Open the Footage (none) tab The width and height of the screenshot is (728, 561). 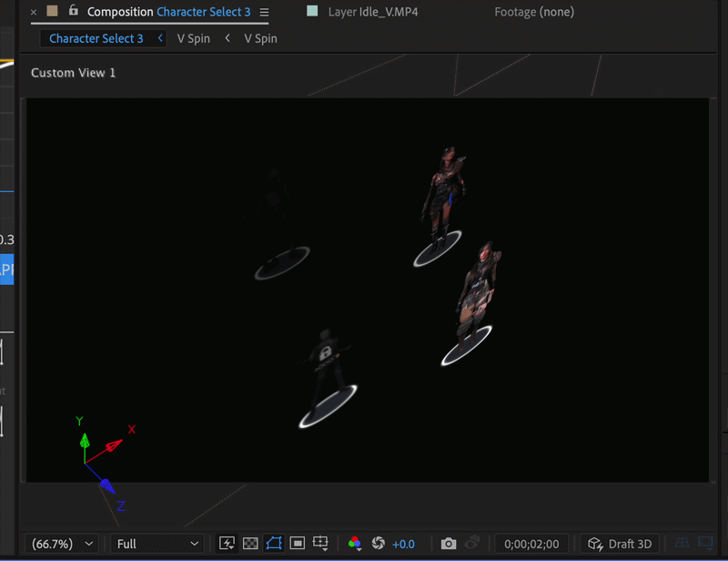(x=534, y=12)
